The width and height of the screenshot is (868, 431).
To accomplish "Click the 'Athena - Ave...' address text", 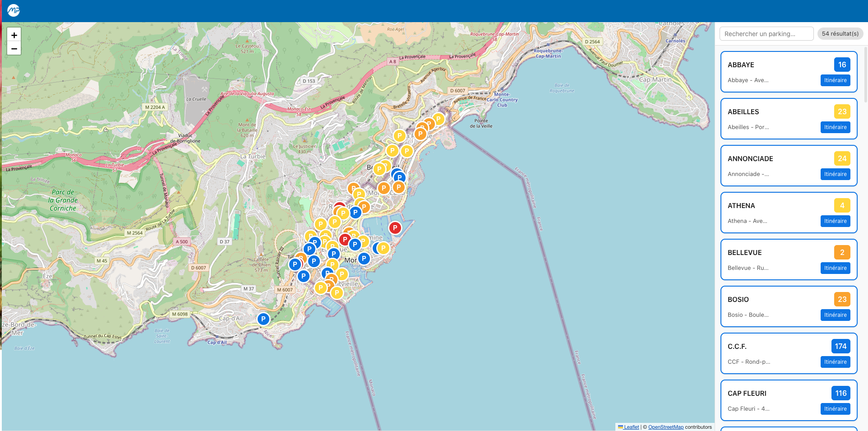I will [x=748, y=221].
